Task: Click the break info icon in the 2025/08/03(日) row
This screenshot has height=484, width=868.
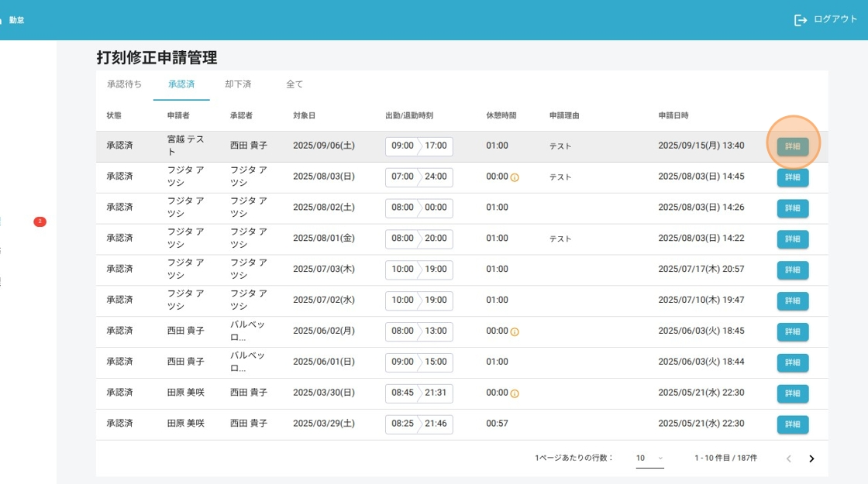Action: (x=515, y=177)
